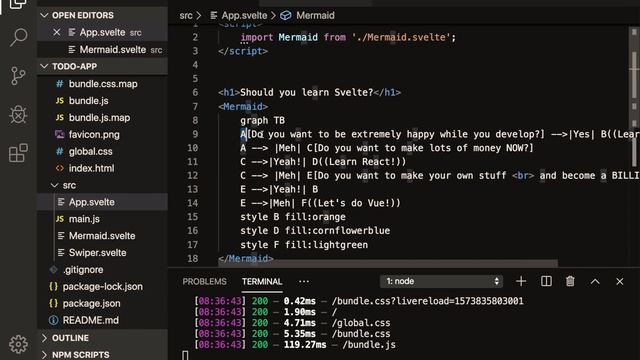Click 'C -->|Yeah!| D((Learn React!))' code line

coord(323,162)
